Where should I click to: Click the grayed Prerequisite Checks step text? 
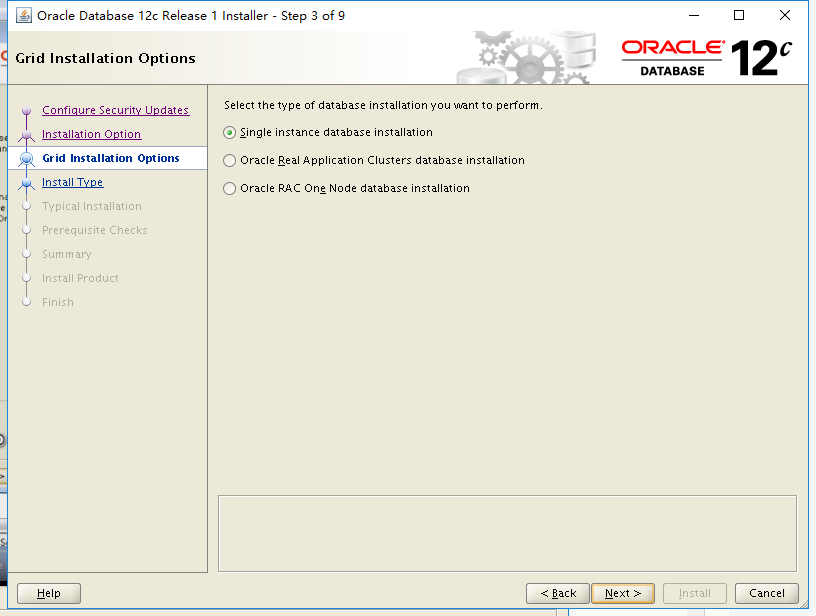[95, 230]
